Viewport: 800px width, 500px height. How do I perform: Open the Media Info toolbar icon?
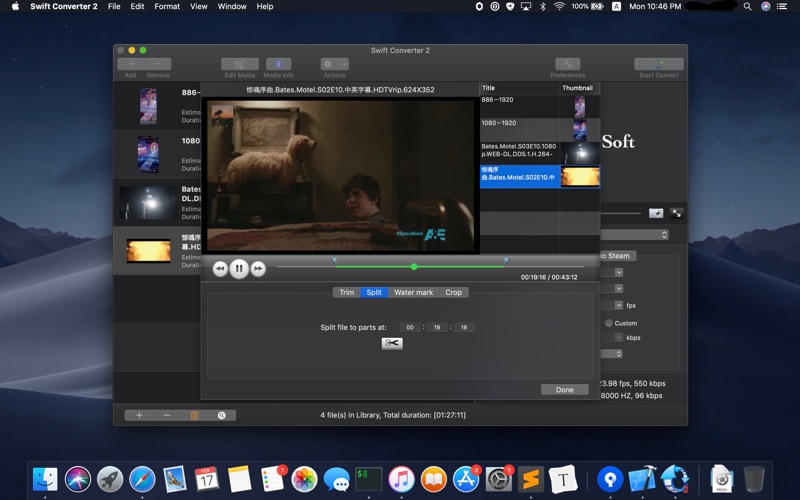coord(278,64)
